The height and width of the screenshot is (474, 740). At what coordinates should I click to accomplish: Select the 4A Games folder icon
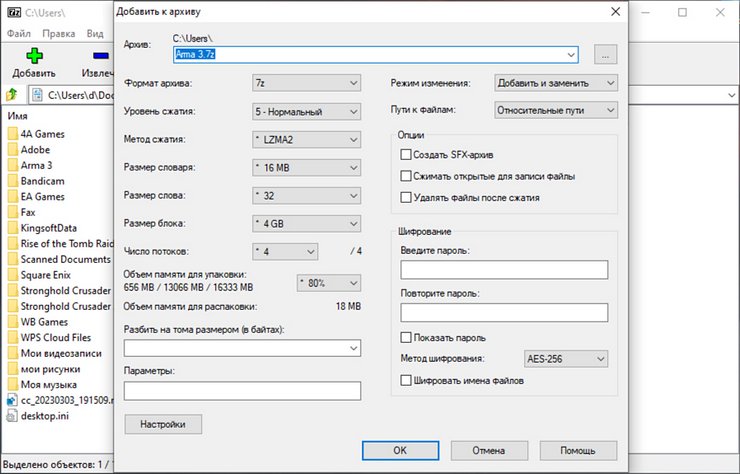[x=12, y=133]
